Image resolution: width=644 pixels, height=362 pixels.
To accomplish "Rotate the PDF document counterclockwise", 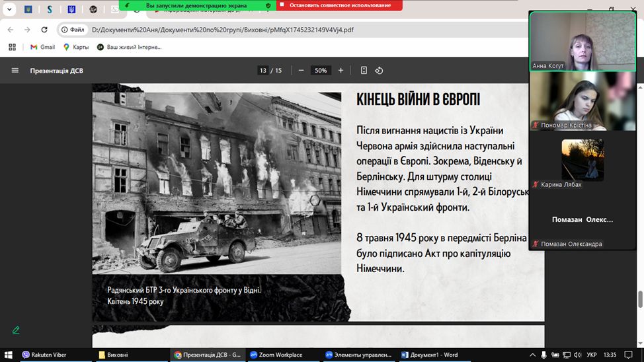I will pyautogui.click(x=379, y=71).
